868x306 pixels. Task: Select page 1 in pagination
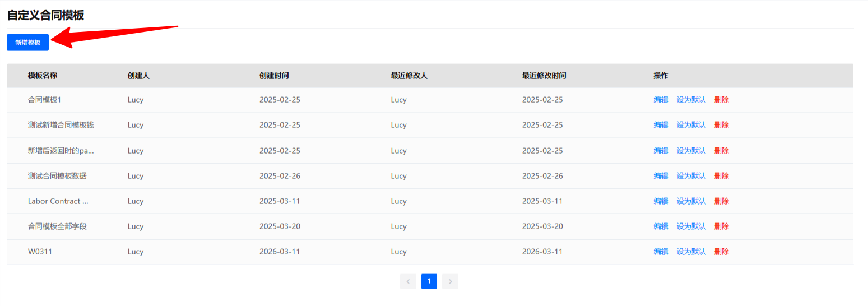click(x=429, y=281)
